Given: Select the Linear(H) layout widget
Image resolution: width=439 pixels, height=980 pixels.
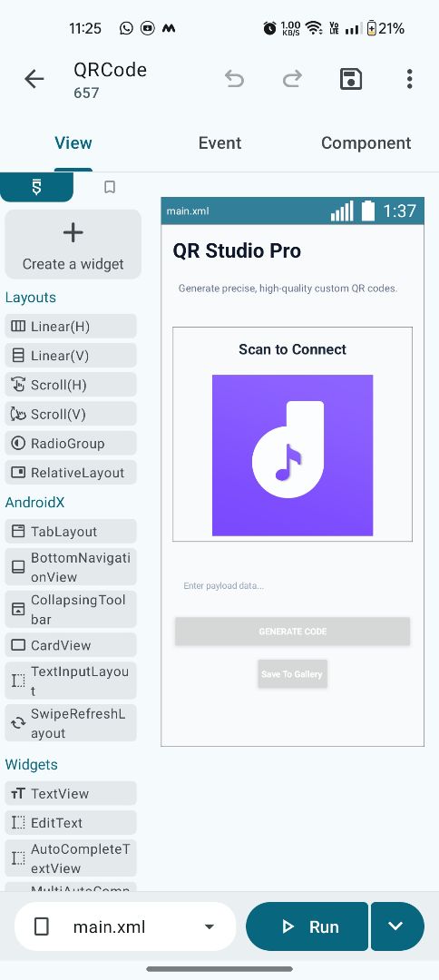Looking at the screenshot, I should 71,327.
